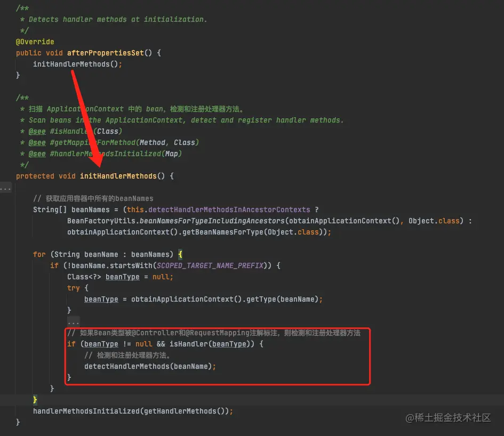The height and width of the screenshot is (436, 504).
Task: Click the "this" keyword
Action: [x=135, y=209]
